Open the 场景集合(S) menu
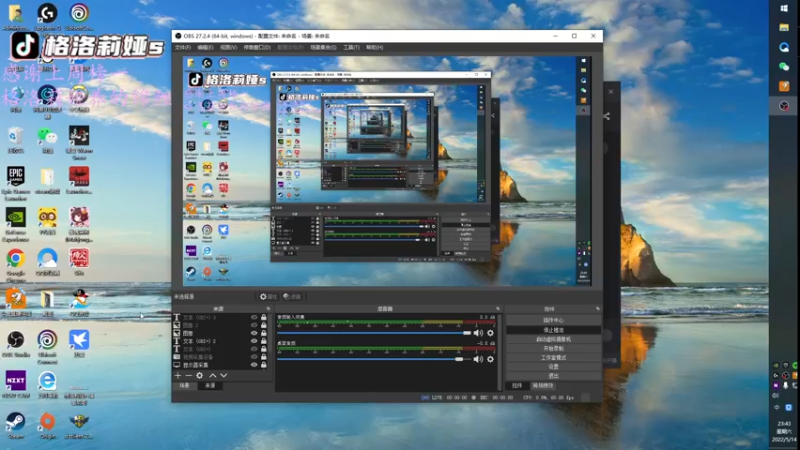 [x=323, y=47]
